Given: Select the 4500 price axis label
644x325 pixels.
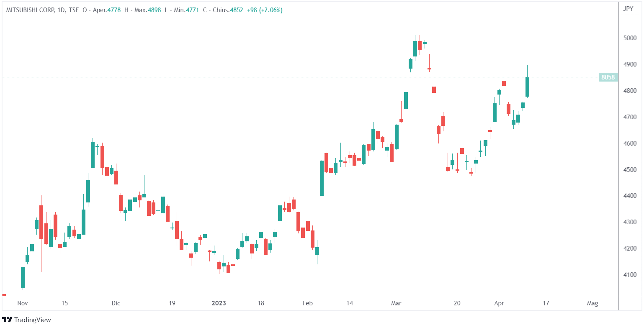Looking at the screenshot, I should pos(630,170).
